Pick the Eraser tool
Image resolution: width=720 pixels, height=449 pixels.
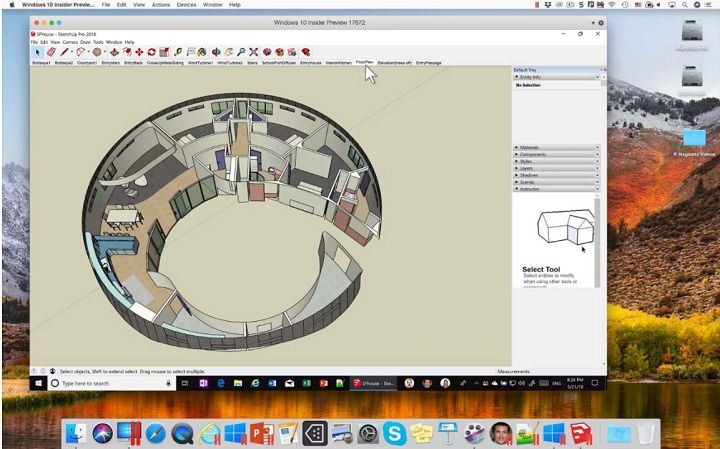(51, 52)
